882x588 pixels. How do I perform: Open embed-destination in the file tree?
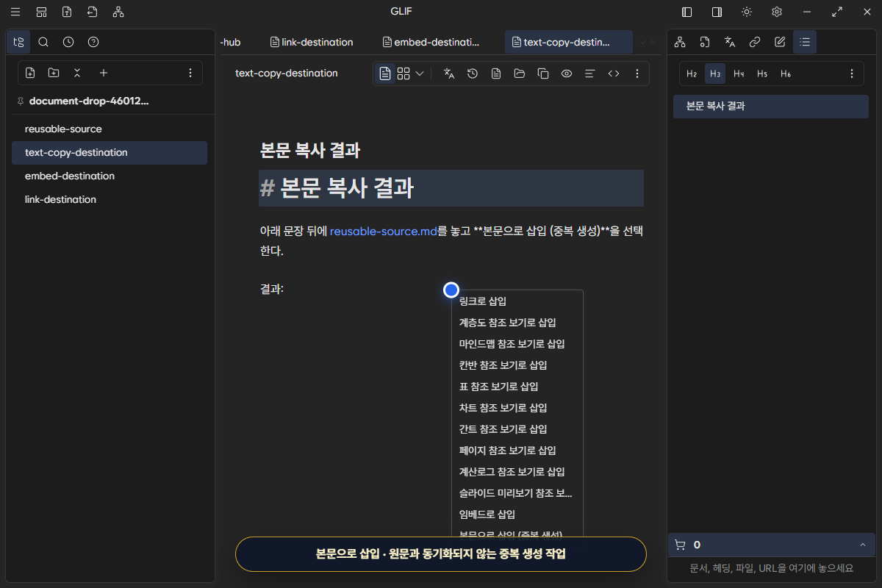coord(110,176)
